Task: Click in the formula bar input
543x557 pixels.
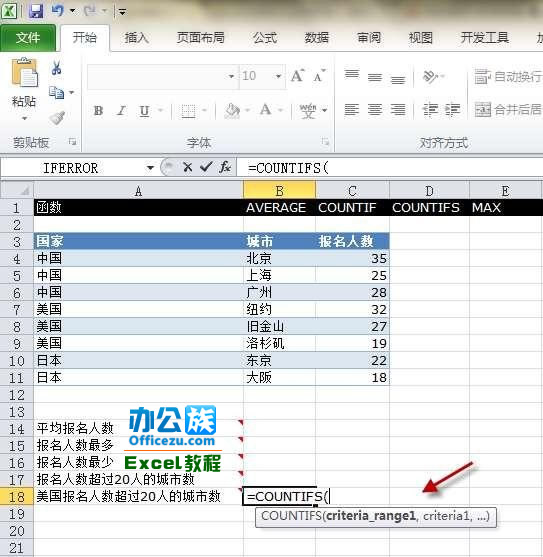Action: pos(390,168)
